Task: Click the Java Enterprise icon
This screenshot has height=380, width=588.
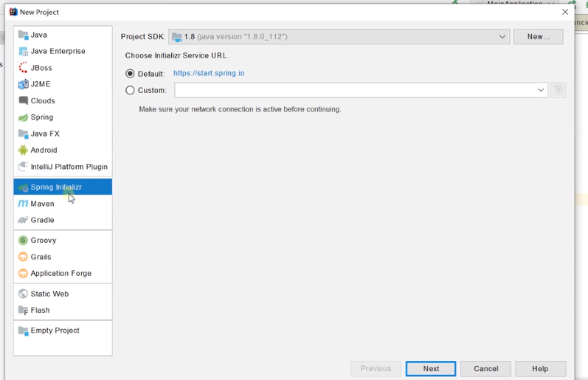Action: pyautogui.click(x=24, y=52)
